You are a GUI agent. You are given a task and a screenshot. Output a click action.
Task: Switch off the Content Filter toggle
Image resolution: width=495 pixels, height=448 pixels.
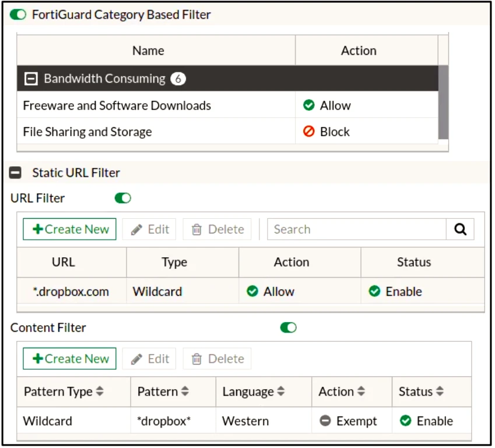(288, 328)
